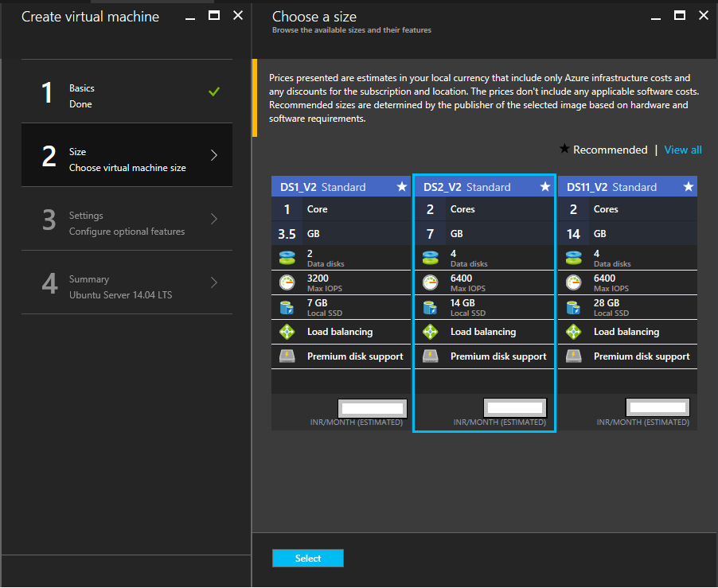The image size is (718, 588).
Task: Click the recommended star on DS11_V2 header
Action: 689,187
